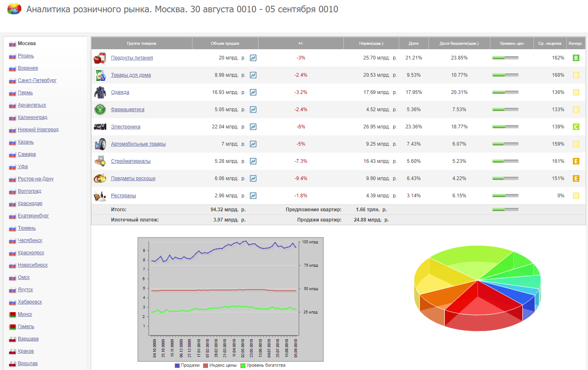Image resolution: width=588 pixels, height=370 pixels.
Task: Click the chart icon in Рестораны row
Action: click(253, 196)
